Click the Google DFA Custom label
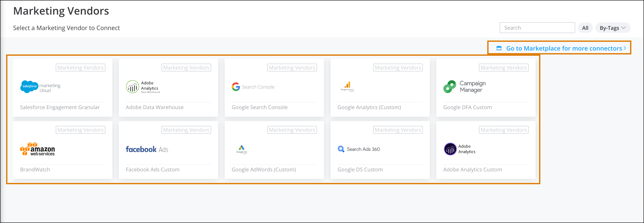 (467, 107)
